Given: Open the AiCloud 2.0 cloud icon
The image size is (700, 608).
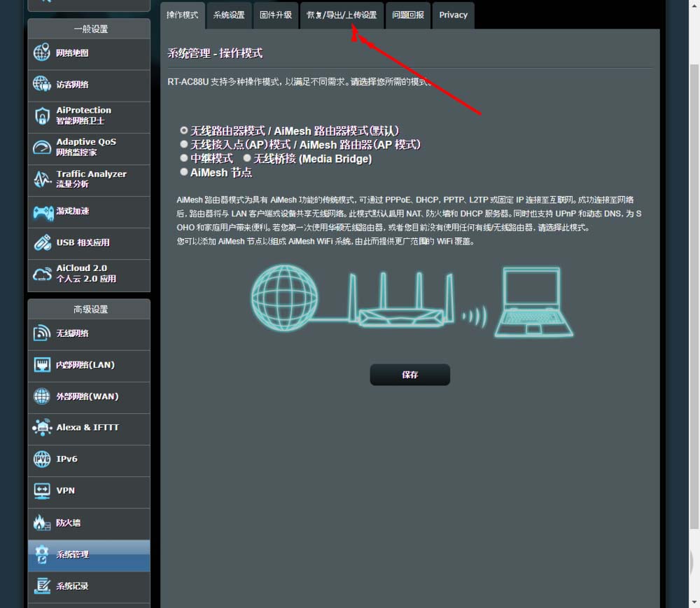Looking at the screenshot, I should (43, 274).
